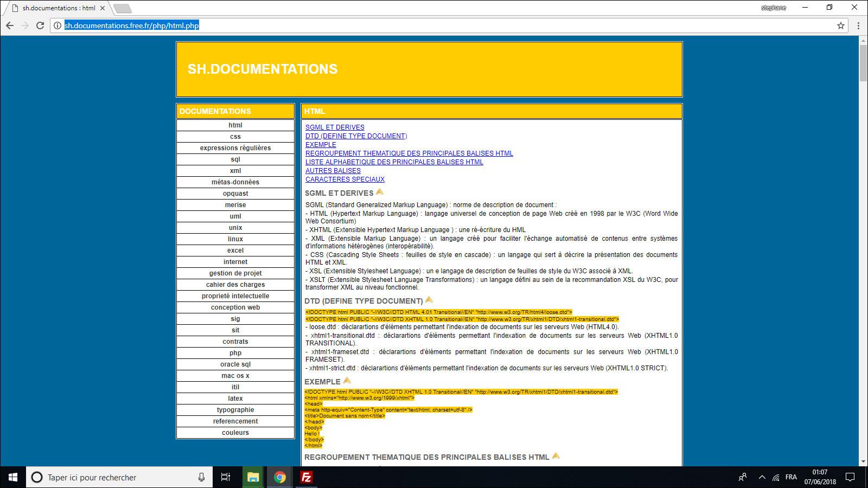This screenshot has width=868, height=488.
Task: Open the oracle sql documentation entry
Action: pyautogui.click(x=235, y=364)
